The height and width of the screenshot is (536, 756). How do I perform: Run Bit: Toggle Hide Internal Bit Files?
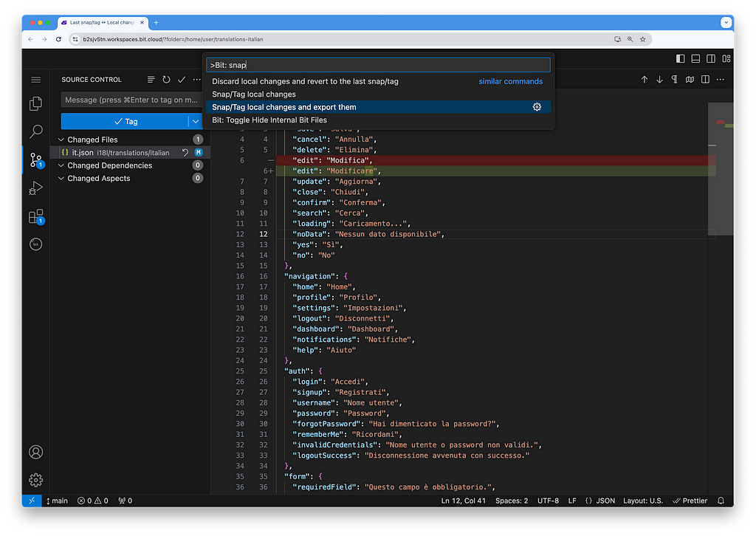379,120
